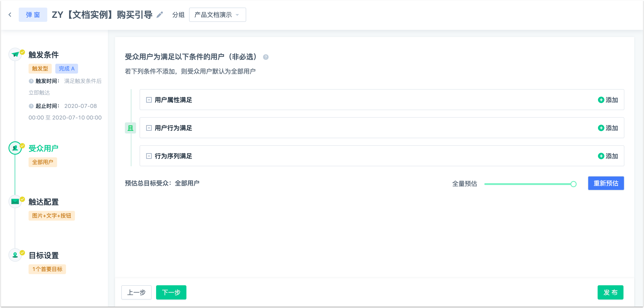Go to previous step with 上一步
The image size is (644, 308).
coord(136,292)
